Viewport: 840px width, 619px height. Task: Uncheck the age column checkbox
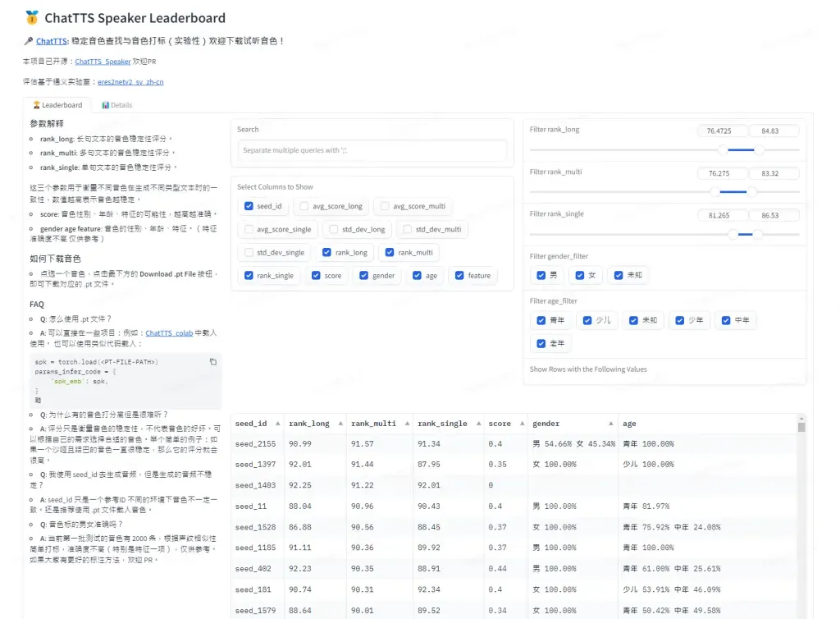(417, 275)
